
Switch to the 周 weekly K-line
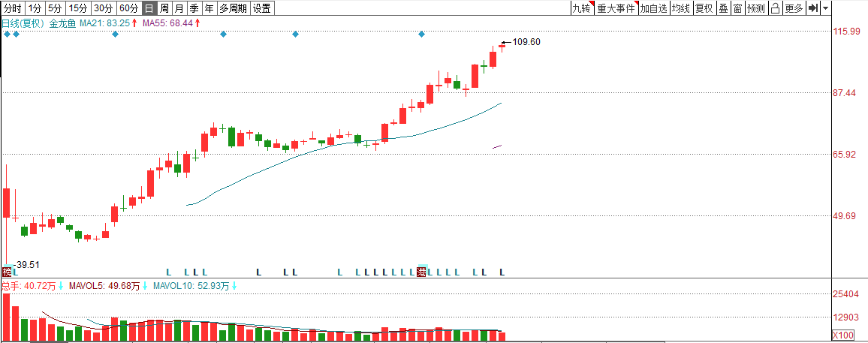(164, 8)
